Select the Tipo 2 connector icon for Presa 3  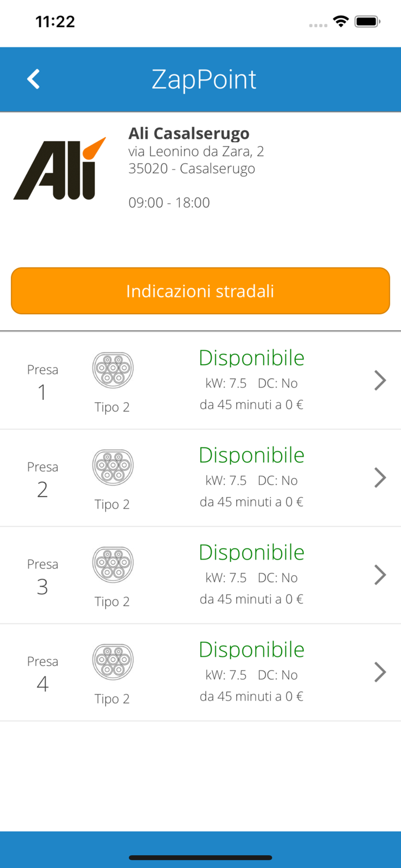click(x=113, y=563)
